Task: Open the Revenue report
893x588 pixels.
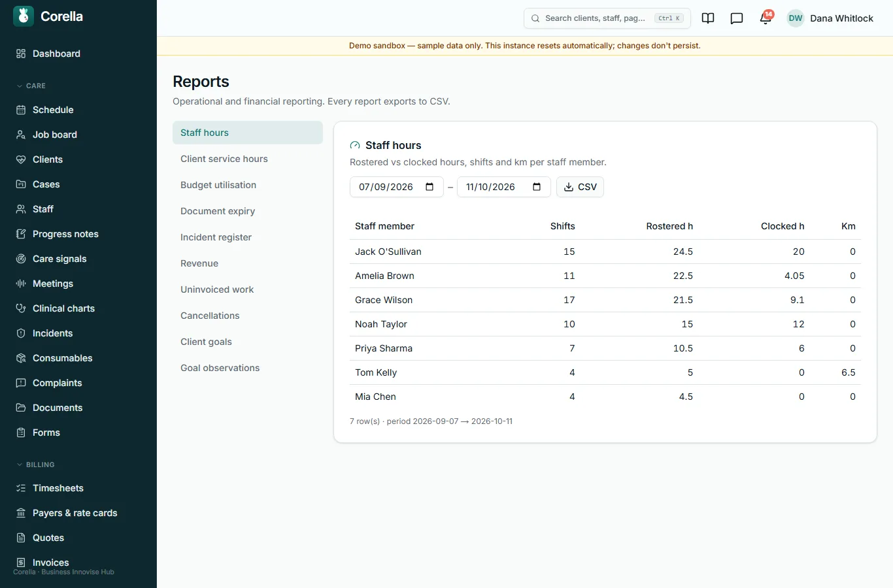Action: (x=248, y=263)
